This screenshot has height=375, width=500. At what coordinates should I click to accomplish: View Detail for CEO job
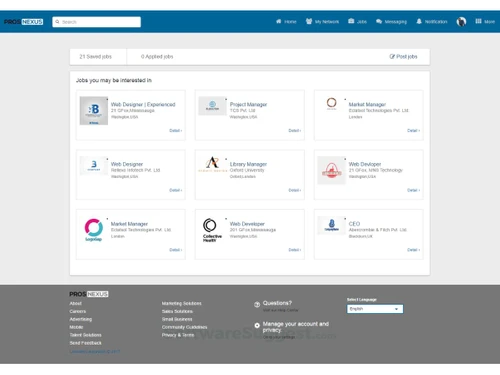pyautogui.click(x=413, y=250)
